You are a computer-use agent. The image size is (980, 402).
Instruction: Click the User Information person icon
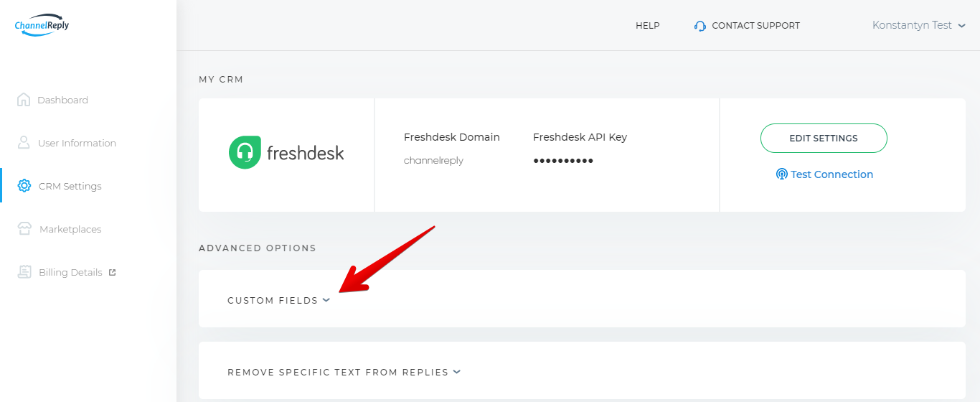[x=24, y=143]
